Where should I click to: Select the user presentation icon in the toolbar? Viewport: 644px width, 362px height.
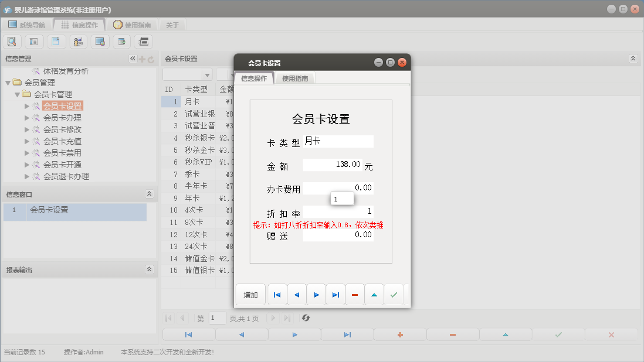tap(78, 41)
